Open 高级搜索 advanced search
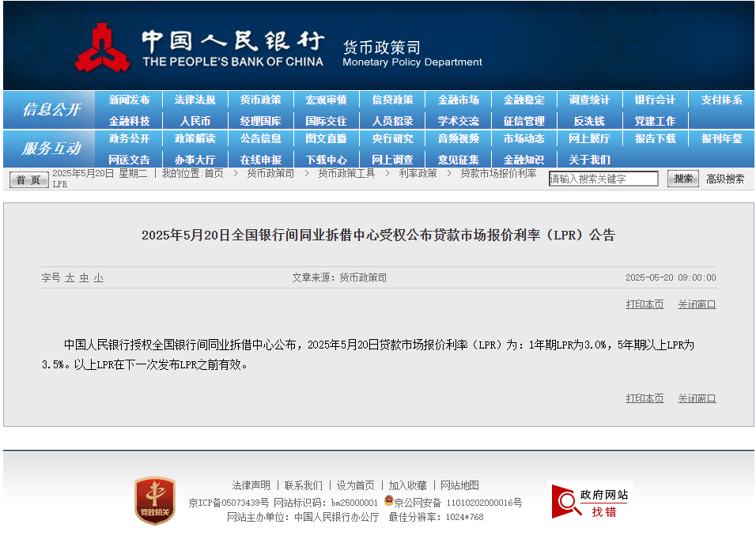The width and height of the screenshot is (756, 543). tap(724, 179)
